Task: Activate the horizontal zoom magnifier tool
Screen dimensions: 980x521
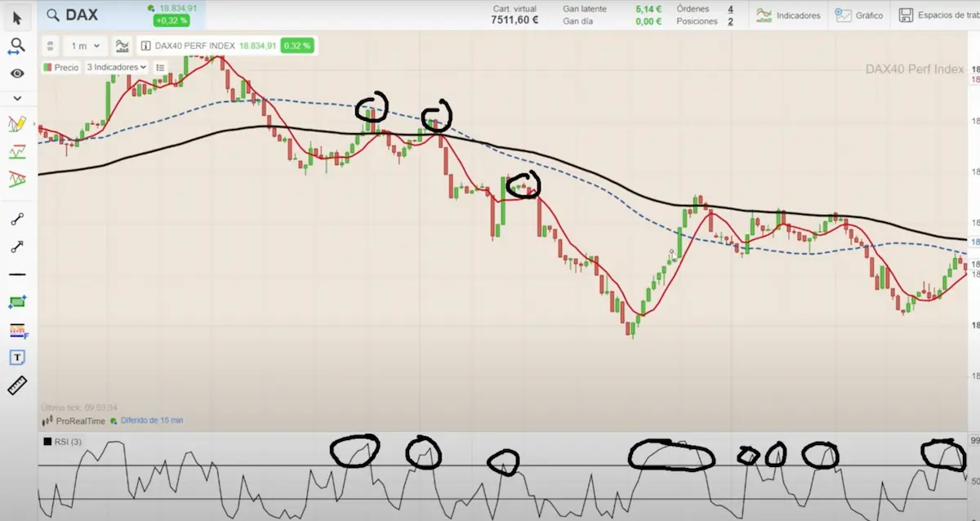Action: coord(17,46)
